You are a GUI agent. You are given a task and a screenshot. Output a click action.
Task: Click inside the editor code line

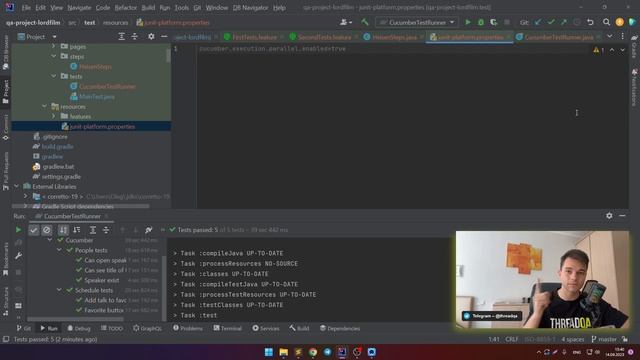[272, 49]
